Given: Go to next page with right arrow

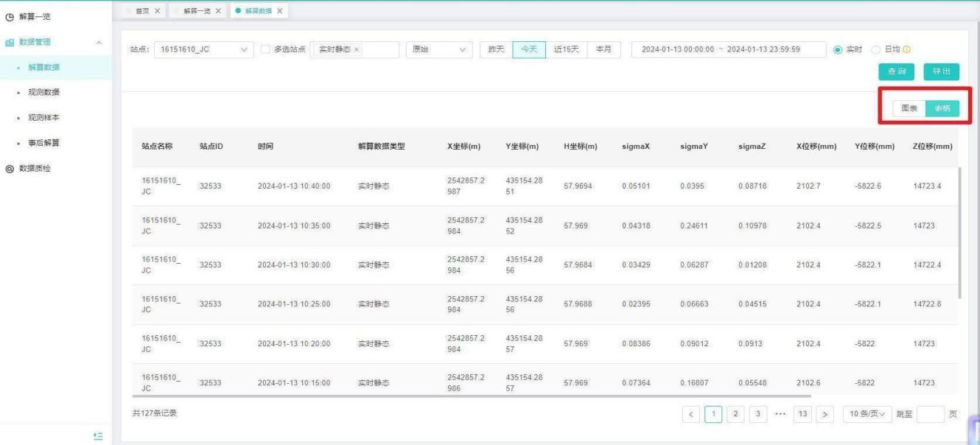Looking at the screenshot, I should [827, 413].
